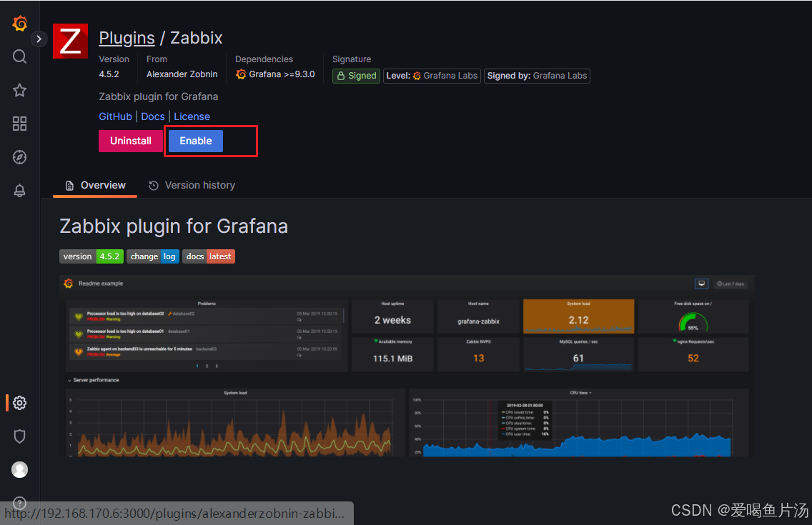Screen dimensions: 812x525
Task: Expand the sidebar with chevron arrow
Action: click(39, 39)
